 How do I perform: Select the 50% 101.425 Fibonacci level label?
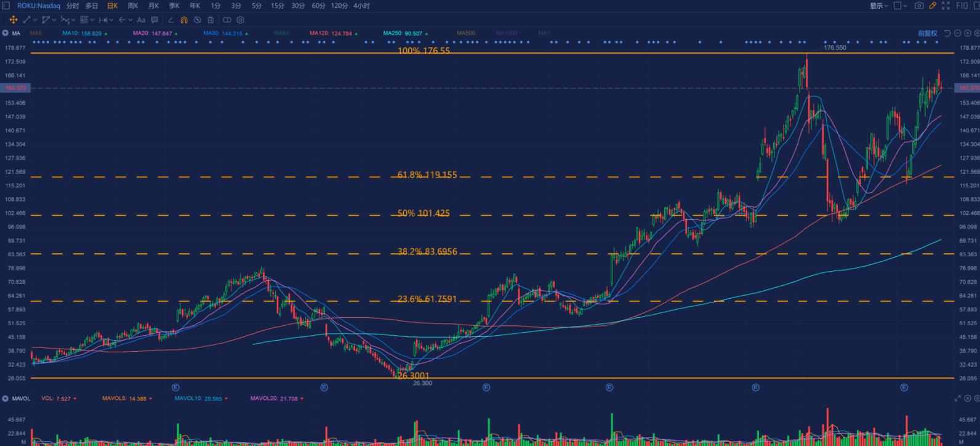(424, 213)
